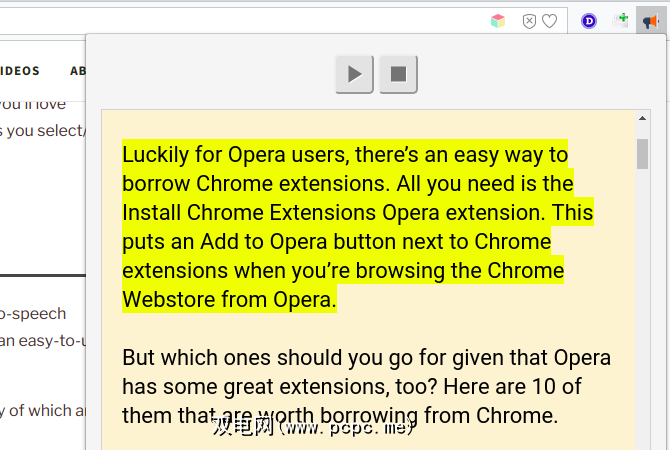Click the green plus extension icon
Image resolution: width=670 pixels, height=450 pixels.
tap(620, 21)
